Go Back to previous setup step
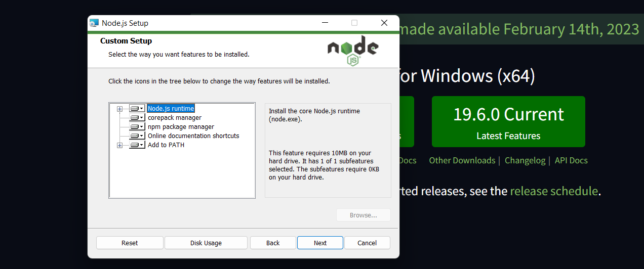 click(x=273, y=243)
